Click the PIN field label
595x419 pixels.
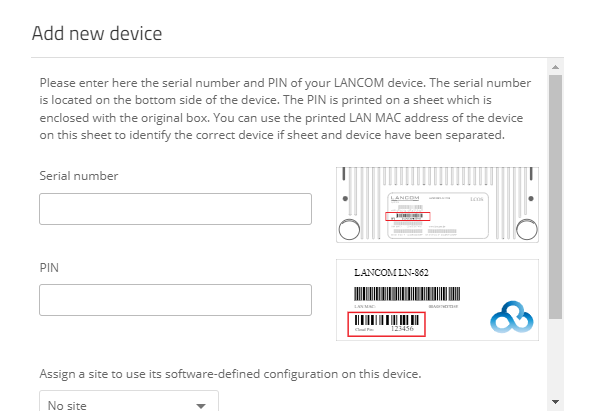click(49, 268)
